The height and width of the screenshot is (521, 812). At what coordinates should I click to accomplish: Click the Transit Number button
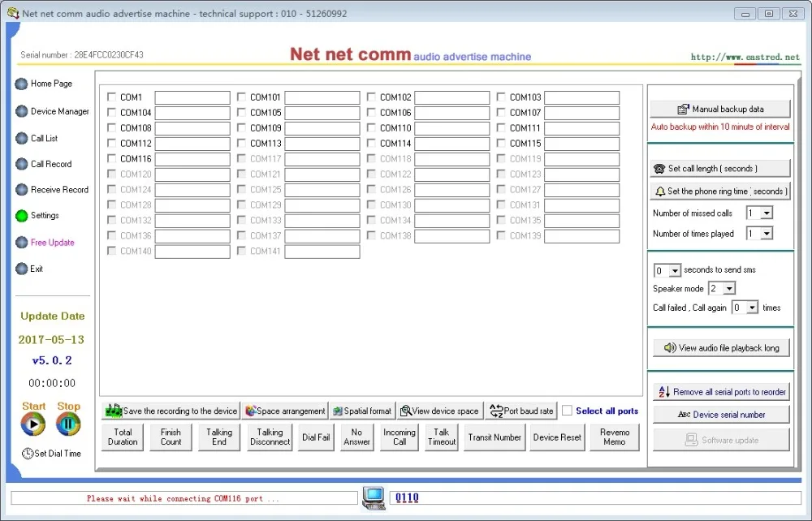point(495,437)
